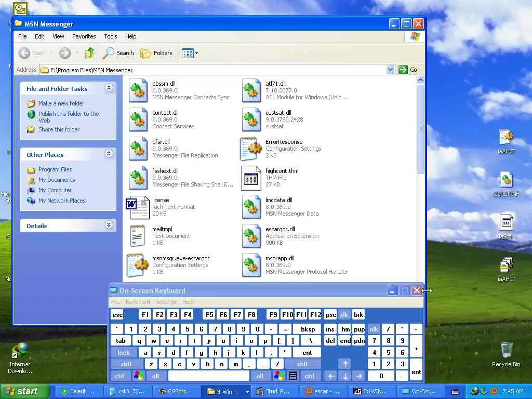
Task: Toggle the slk key on On-Screen Keyboard
Action: 344,314
